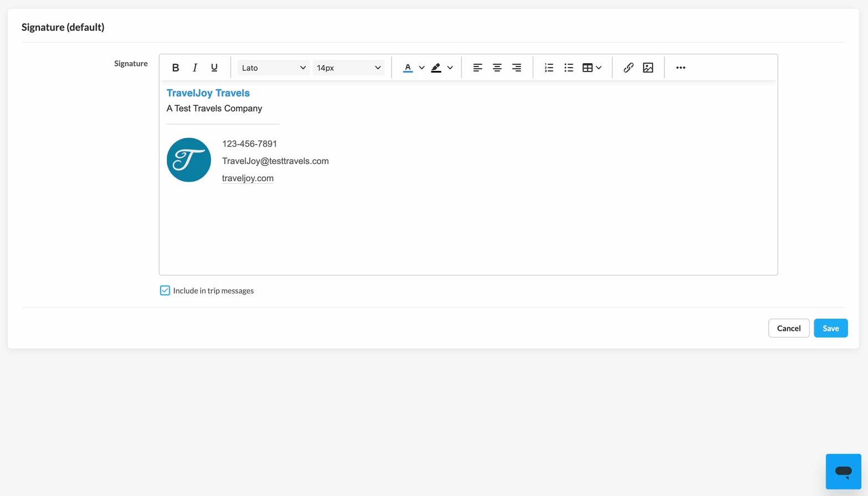Open the chat support widget
This screenshot has height=496, width=868.
coord(843,471)
